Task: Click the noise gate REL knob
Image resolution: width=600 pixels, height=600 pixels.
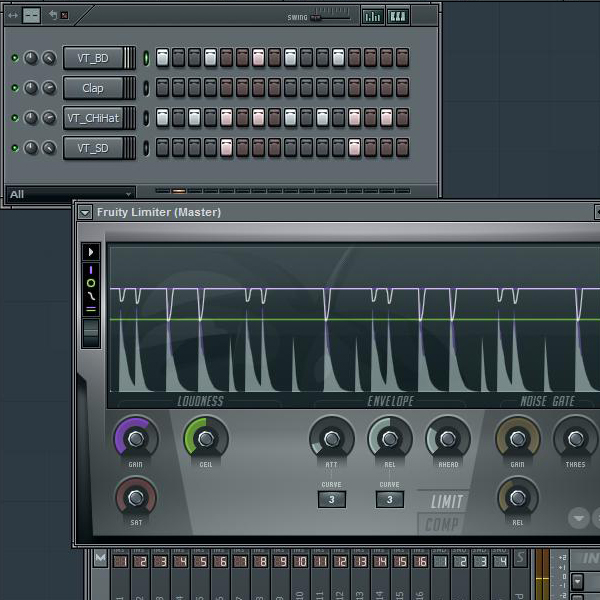Action: click(x=518, y=497)
